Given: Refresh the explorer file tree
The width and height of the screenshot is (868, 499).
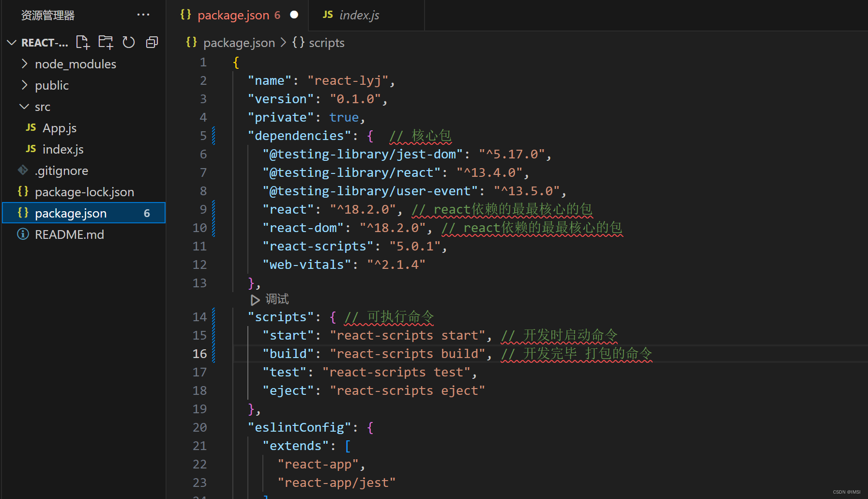Looking at the screenshot, I should [129, 43].
